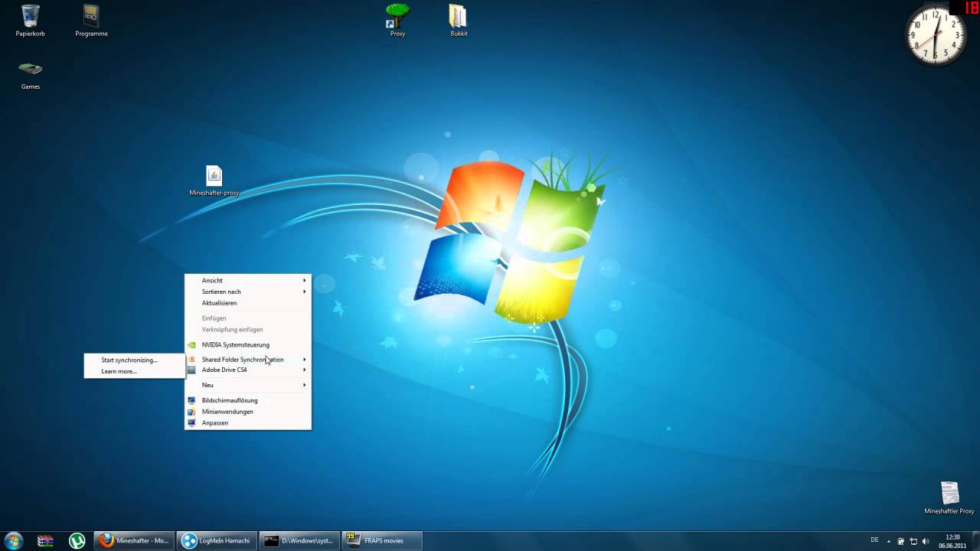Open NVIDIA Systemsteuerung from context menu
This screenshot has width=980, height=551.
[248, 344]
